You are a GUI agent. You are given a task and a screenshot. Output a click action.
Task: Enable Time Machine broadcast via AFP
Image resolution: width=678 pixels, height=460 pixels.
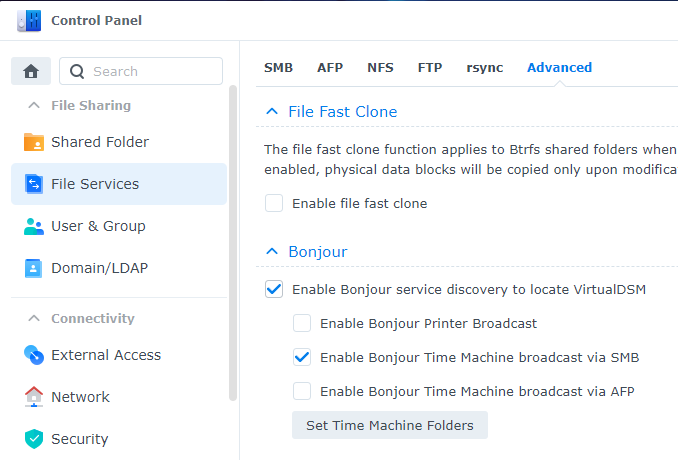302,391
